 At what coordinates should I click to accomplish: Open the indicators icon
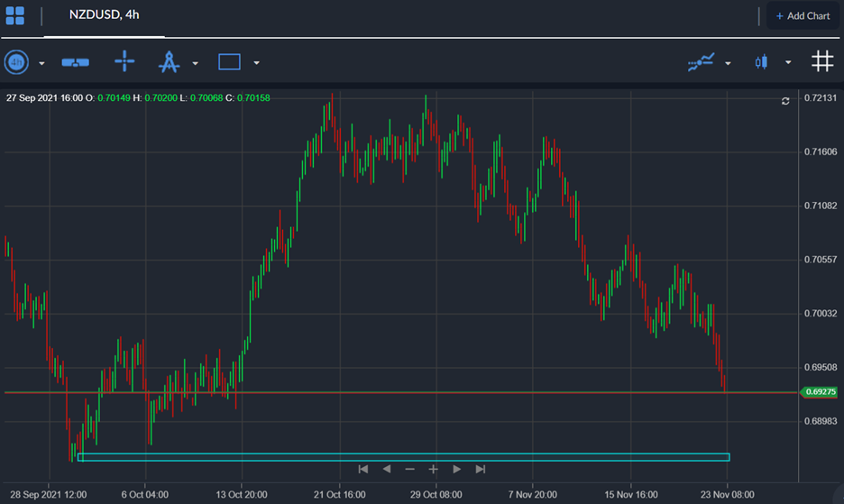[702, 62]
